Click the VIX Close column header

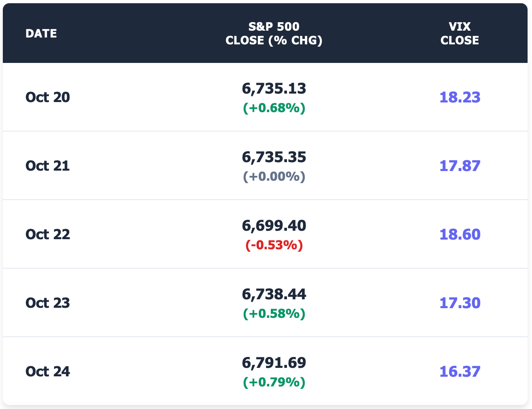click(x=459, y=33)
